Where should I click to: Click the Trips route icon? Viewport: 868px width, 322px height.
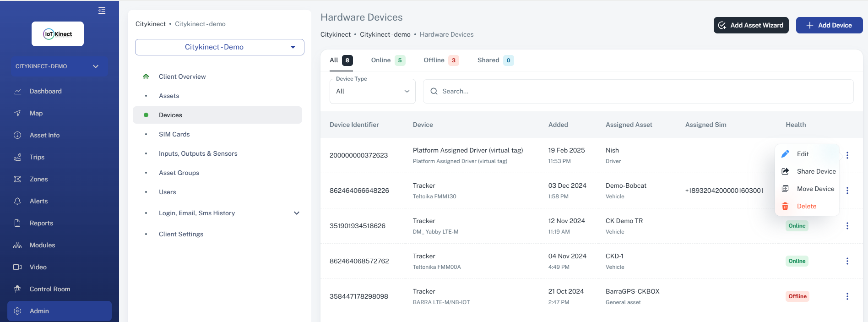[17, 157]
